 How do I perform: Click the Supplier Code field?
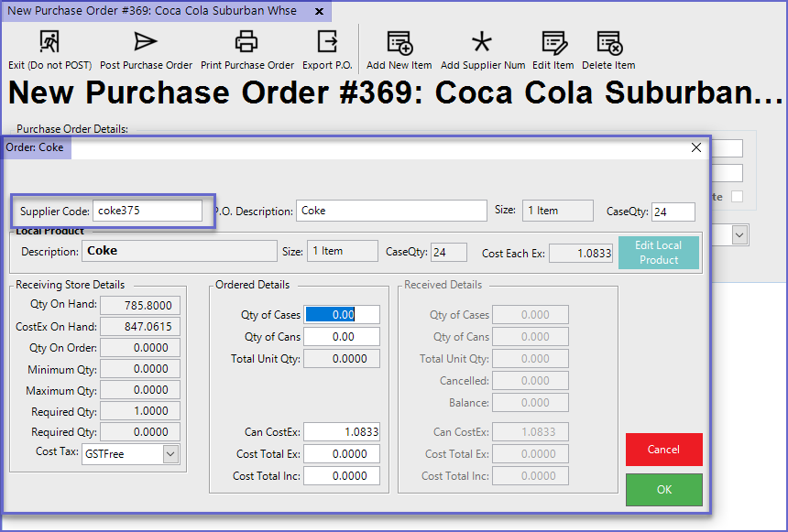pos(147,211)
